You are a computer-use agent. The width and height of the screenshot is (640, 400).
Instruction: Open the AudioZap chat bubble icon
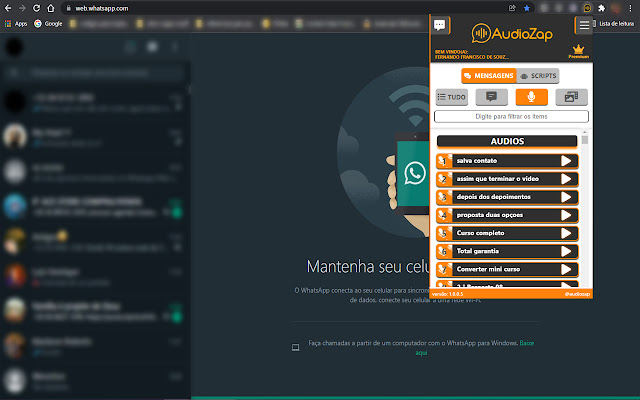(x=440, y=25)
